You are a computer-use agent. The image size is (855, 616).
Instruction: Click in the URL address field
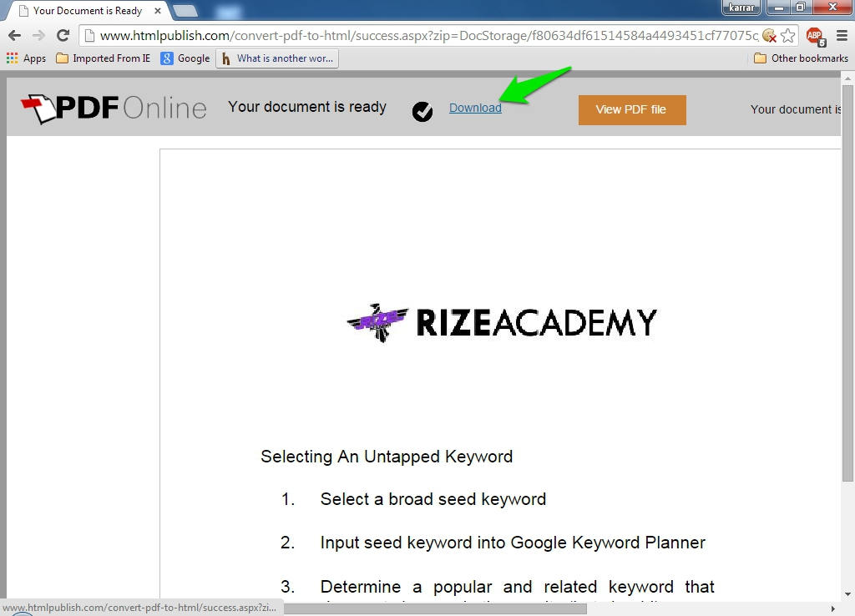click(x=417, y=35)
